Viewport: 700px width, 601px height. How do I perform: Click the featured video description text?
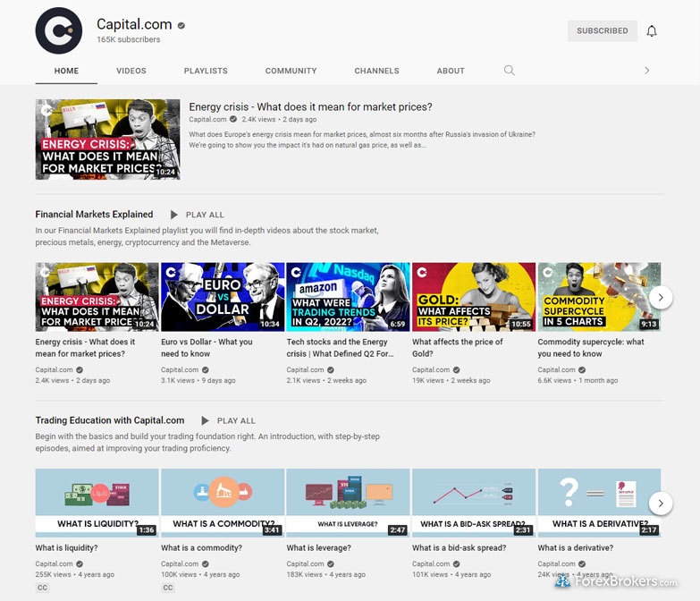point(362,140)
